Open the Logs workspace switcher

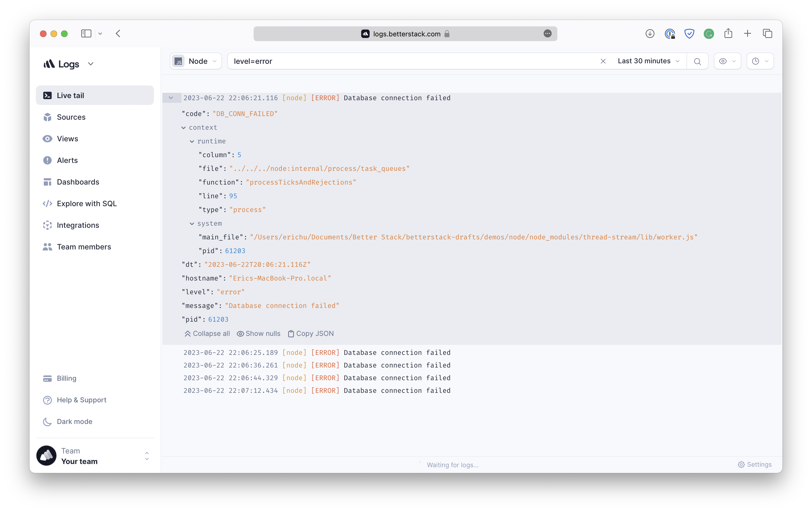(90, 64)
